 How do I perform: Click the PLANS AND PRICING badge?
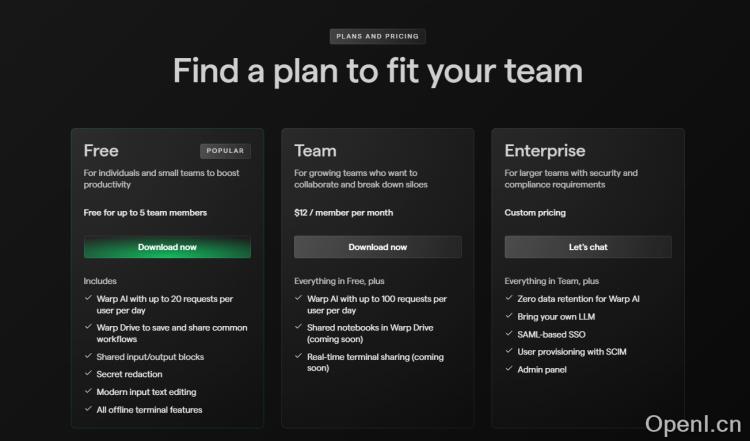(377, 37)
